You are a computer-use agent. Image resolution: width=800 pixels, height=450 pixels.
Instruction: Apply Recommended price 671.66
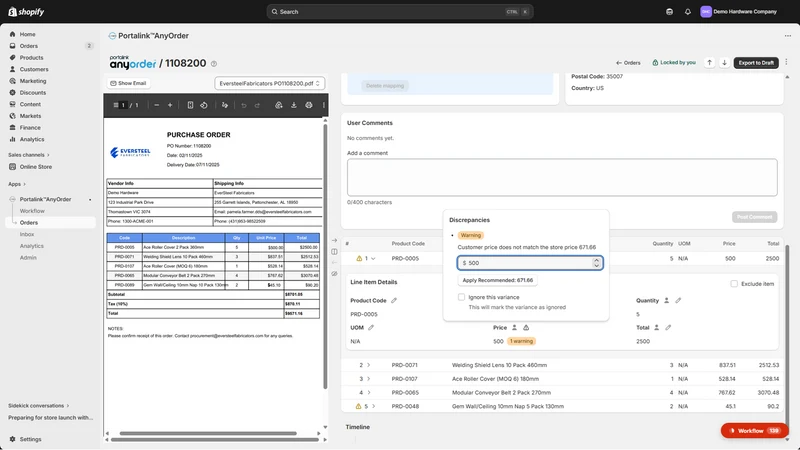(x=497, y=280)
